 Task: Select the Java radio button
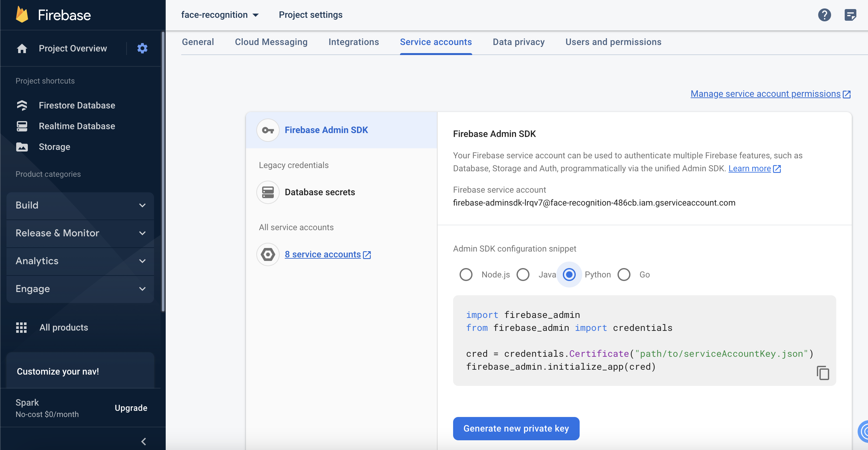[x=523, y=275]
